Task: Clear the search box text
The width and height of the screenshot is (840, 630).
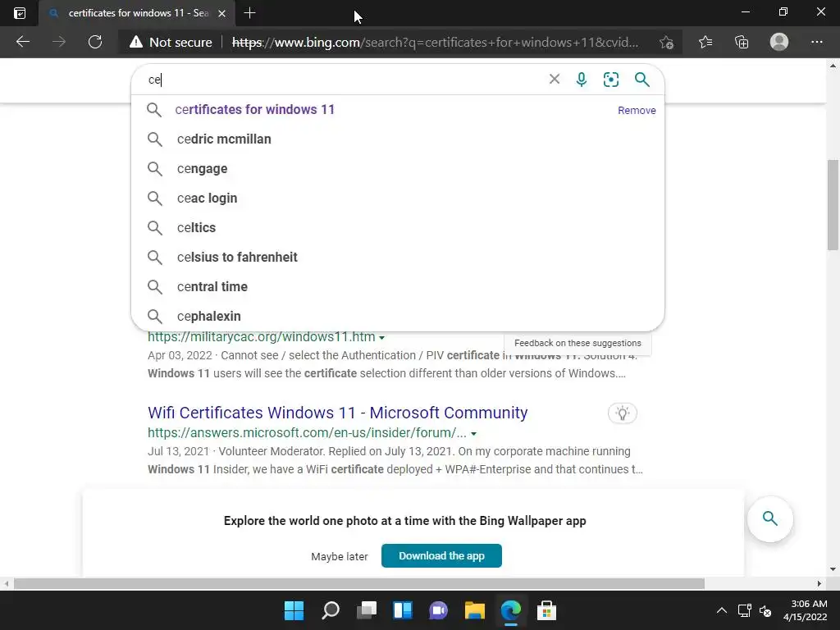Action: tap(555, 80)
